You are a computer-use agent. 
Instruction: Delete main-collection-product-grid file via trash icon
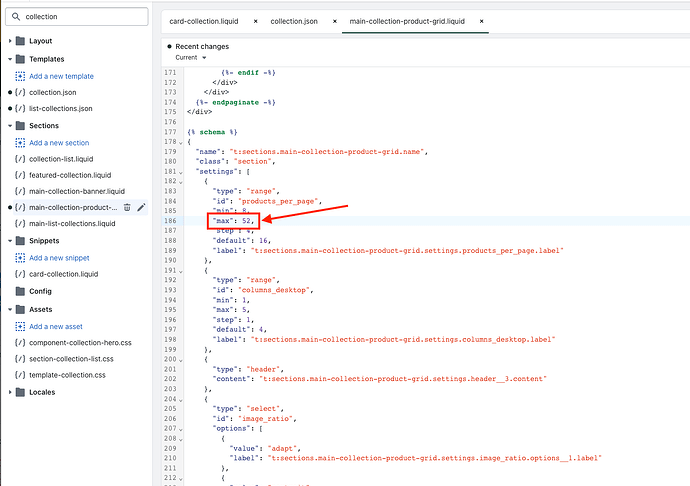[x=127, y=207]
